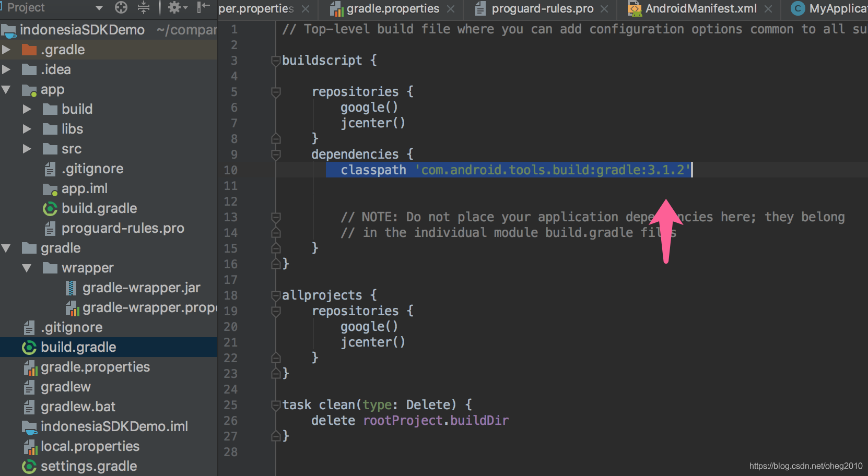Click the app module folder icon
This screenshot has width=868, height=476.
point(29,90)
